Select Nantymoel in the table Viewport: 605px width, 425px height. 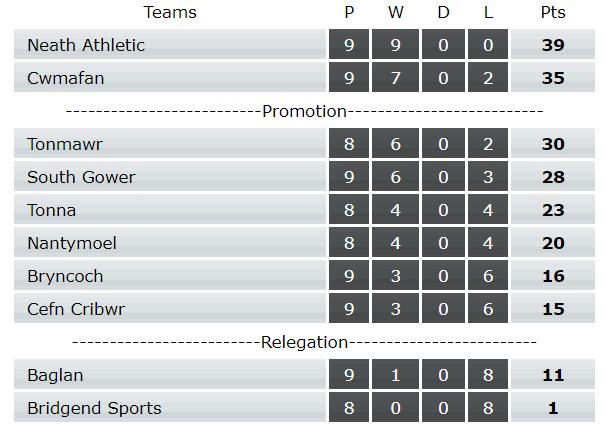click(x=72, y=243)
